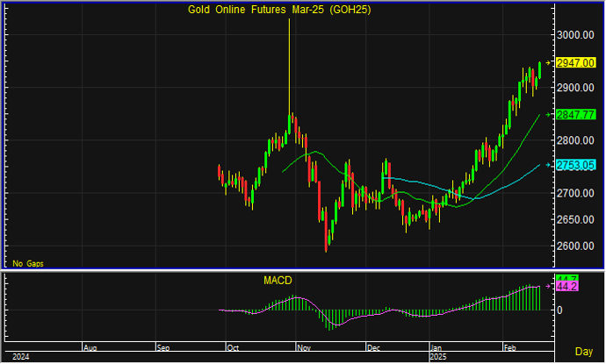The height and width of the screenshot is (364, 606).
Task: Click the Jan month label on time axis
Action: pyautogui.click(x=436, y=348)
